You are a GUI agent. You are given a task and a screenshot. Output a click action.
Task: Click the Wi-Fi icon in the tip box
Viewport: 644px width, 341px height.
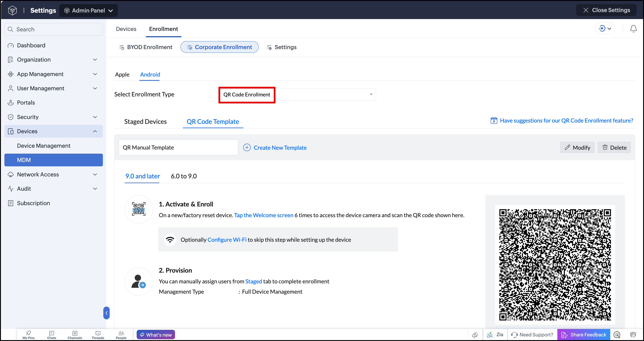[170, 240]
